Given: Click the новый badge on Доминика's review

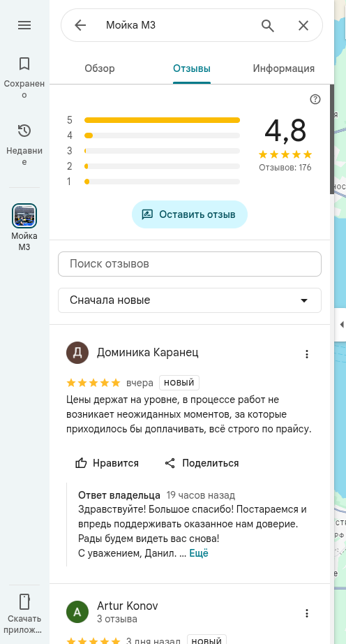Looking at the screenshot, I should point(179,383).
